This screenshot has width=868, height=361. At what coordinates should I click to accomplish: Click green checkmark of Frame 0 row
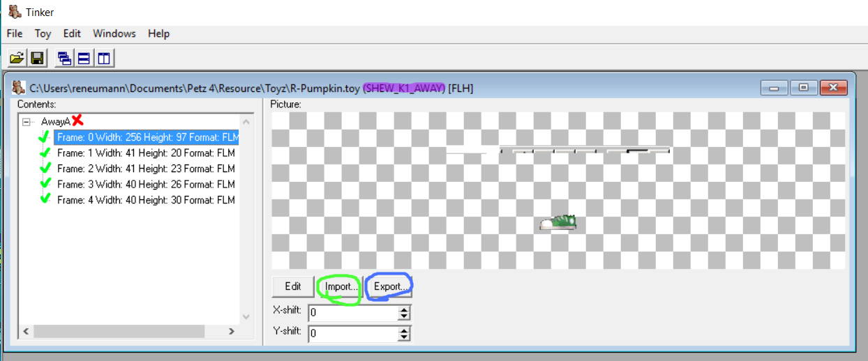pos(46,137)
